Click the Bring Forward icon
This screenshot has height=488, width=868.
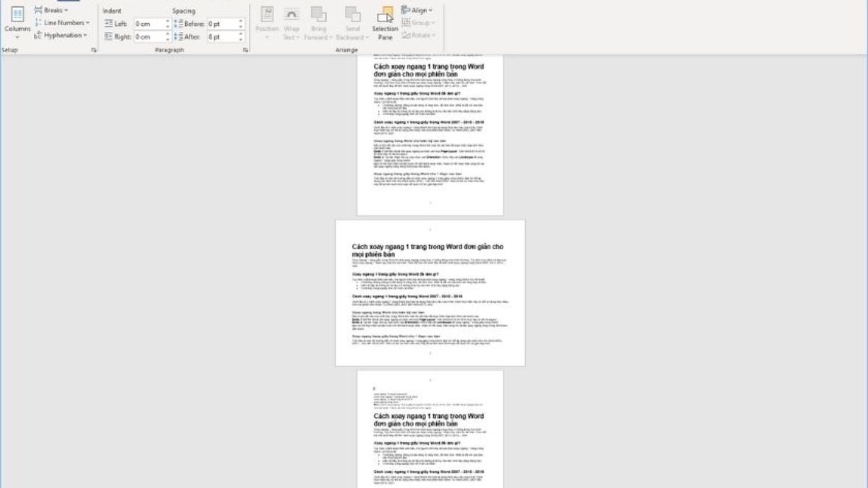[318, 14]
